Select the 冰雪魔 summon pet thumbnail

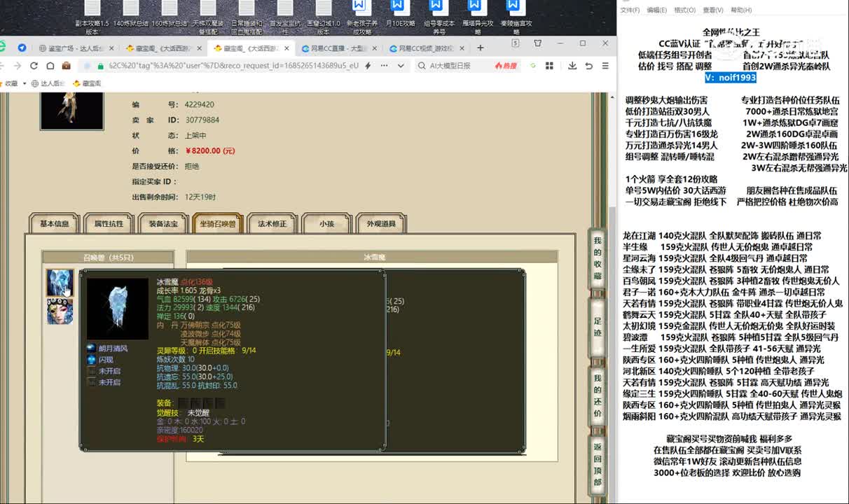[60, 283]
